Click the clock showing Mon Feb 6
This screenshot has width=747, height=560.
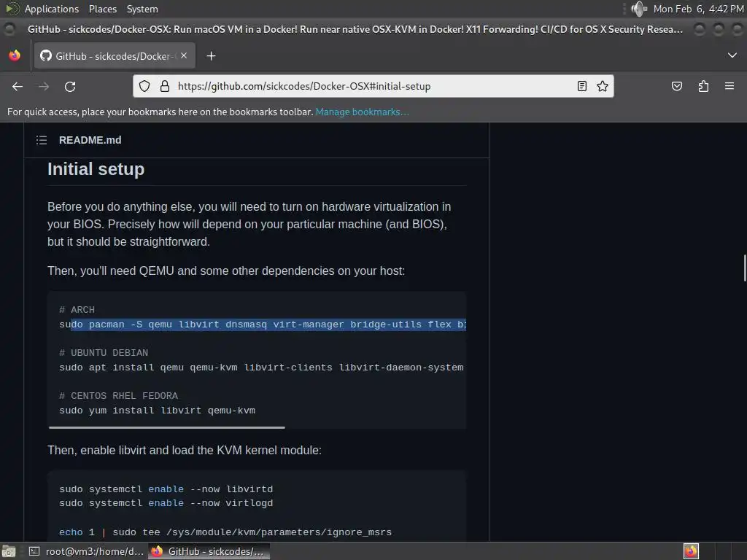698,9
